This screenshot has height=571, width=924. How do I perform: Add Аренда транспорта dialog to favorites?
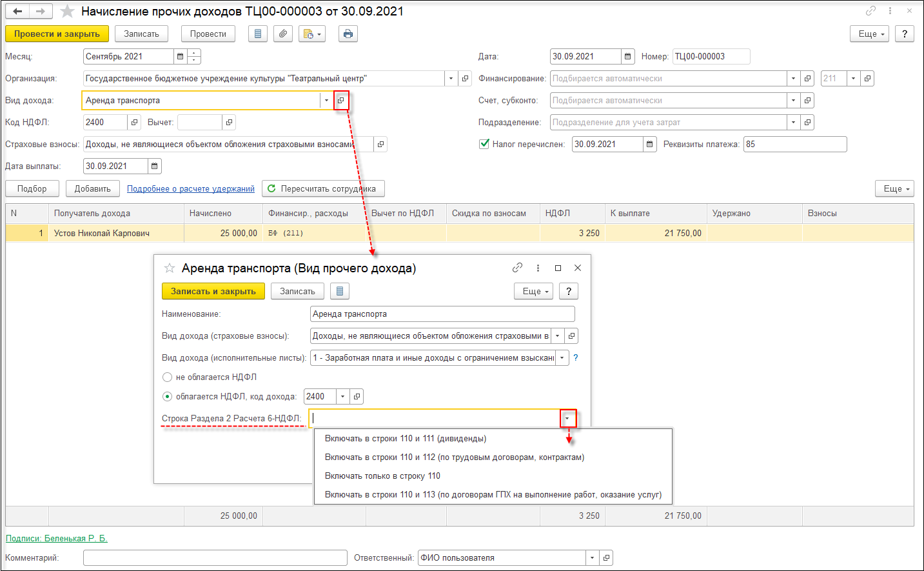(170, 268)
